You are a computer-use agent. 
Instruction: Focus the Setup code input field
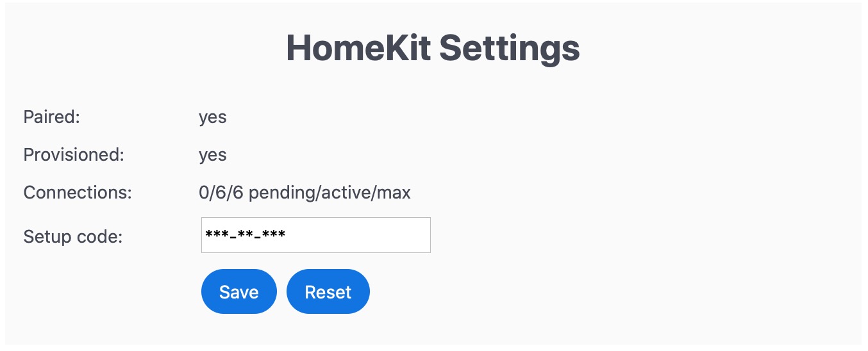(316, 235)
